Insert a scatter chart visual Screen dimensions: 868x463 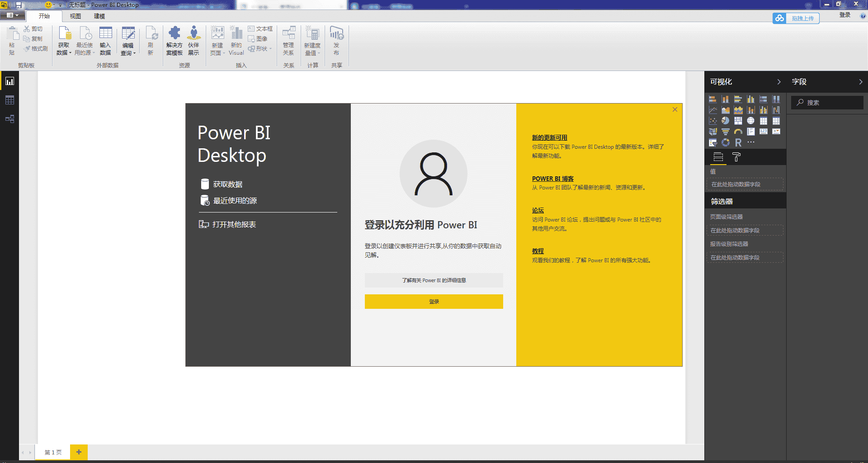(713, 121)
